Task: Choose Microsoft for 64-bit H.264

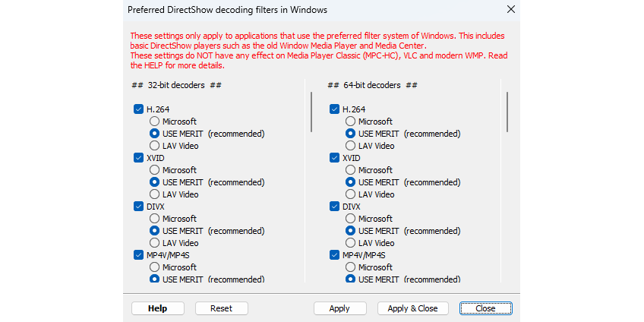Action: (x=351, y=122)
